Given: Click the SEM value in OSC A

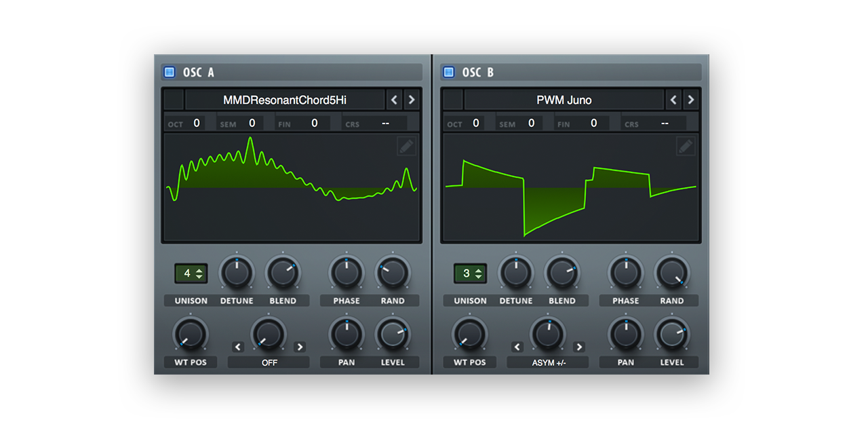Looking at the screenshot, I should tap(252, 123).
